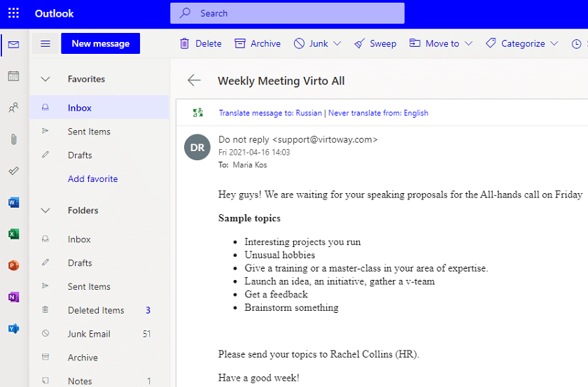
Task: Archive the open message
Action: [x=258, y=43]
